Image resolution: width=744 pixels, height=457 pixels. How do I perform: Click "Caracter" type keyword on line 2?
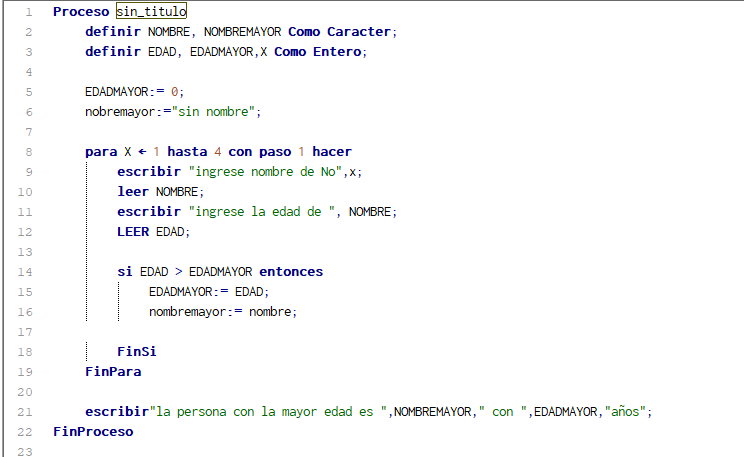pos(359,31)
